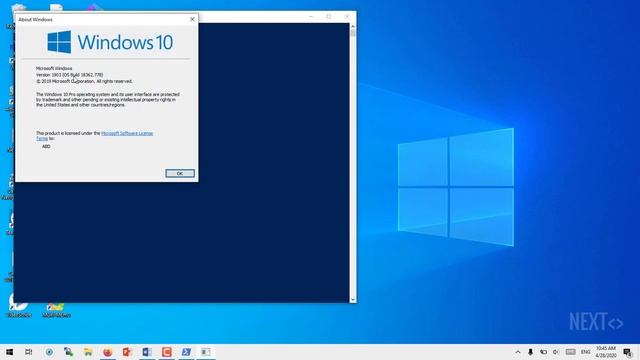Switch to the PowerShell taskbar icon
Screen dimensions: 640x360
click(186, 352)
